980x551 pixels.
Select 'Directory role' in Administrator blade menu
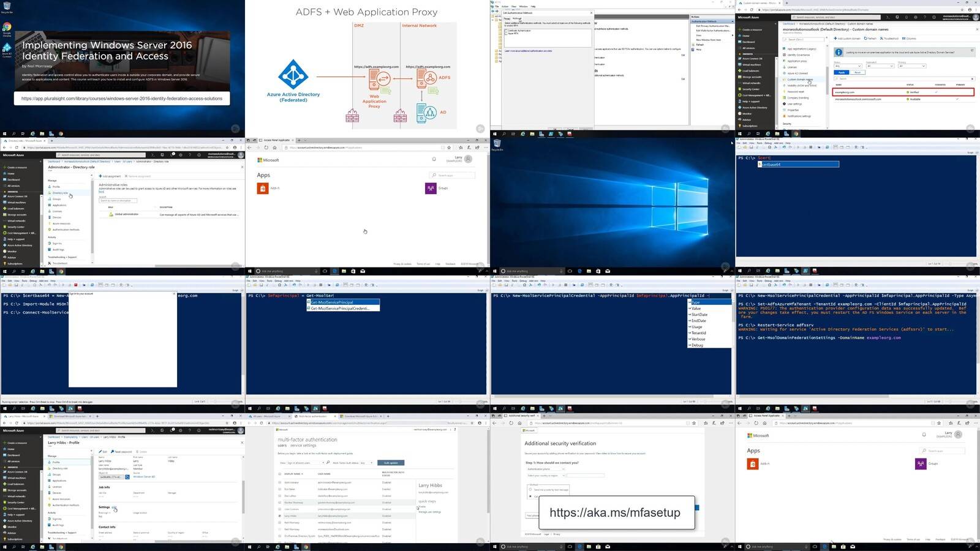(60, 193)
